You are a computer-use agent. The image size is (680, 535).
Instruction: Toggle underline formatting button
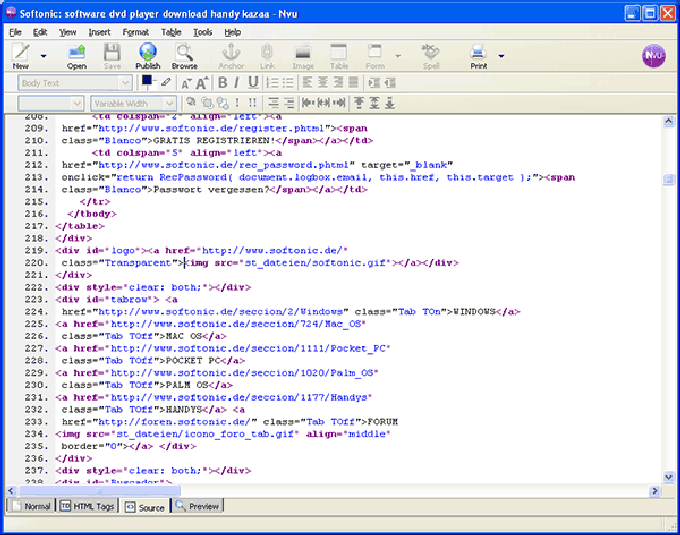pyautogui.click(x=253, y=82)
